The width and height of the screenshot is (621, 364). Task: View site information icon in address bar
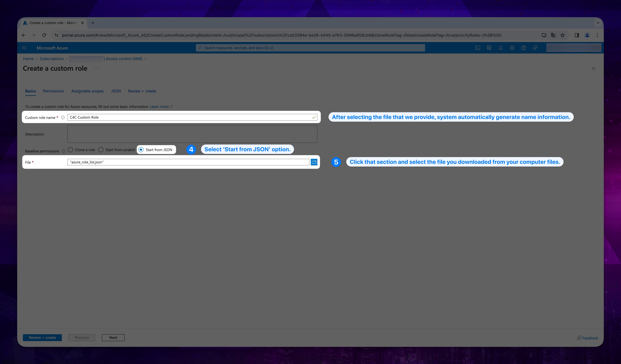coord(56,35)
